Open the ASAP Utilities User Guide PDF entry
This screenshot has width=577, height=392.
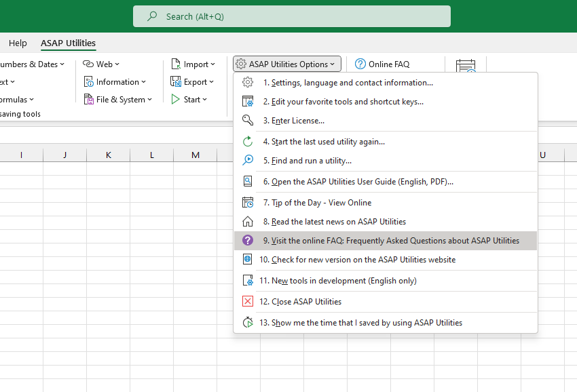(386, 182)
